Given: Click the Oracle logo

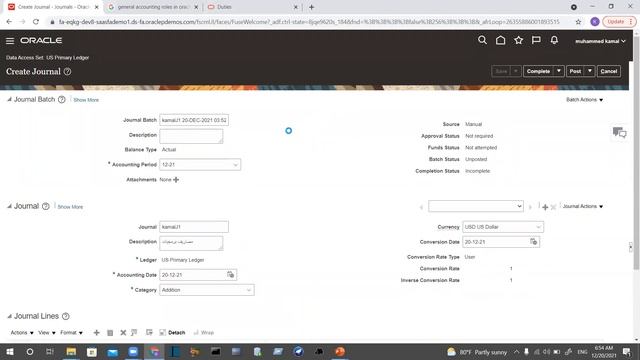Looking at the screenshot, I should pyautogui.click(x=41, y=40).
